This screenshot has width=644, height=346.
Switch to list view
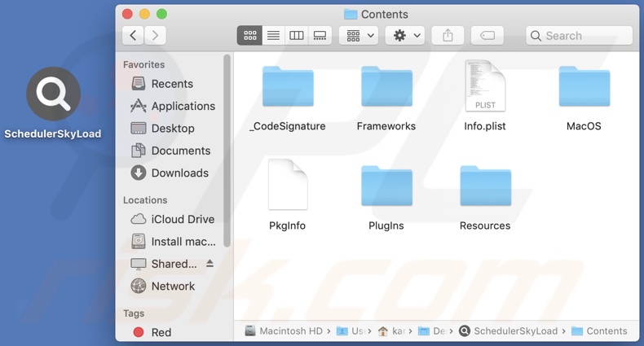tap(273, 36)
